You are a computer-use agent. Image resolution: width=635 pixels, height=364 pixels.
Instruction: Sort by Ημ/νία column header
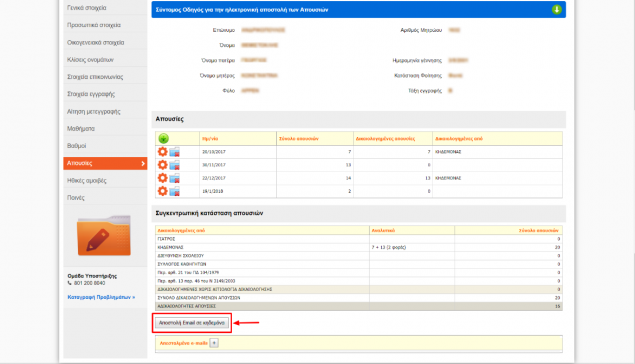[210, 139]
